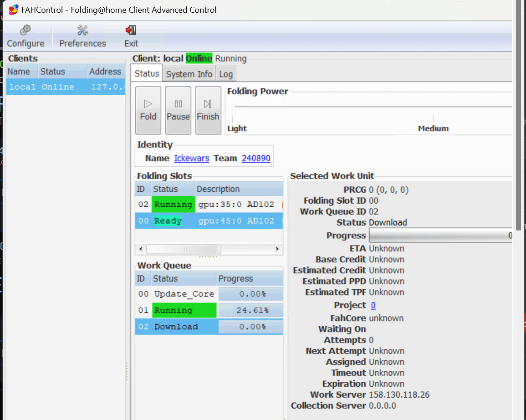Select the local client row

pos(66,87)
